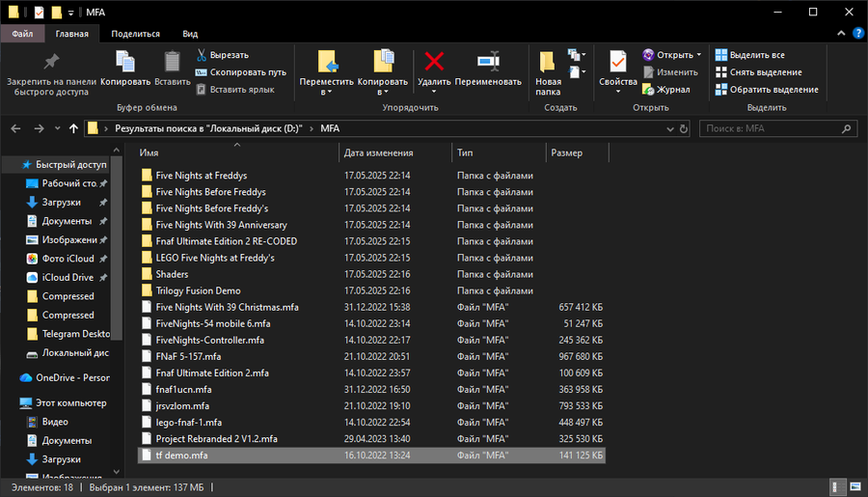Select iCloud Drive in navigation pane
868x497 pixels.
coord(68,278)
